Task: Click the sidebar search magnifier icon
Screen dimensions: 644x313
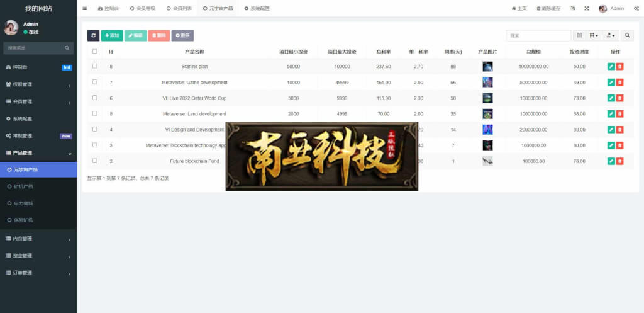Action: [67, 48]
